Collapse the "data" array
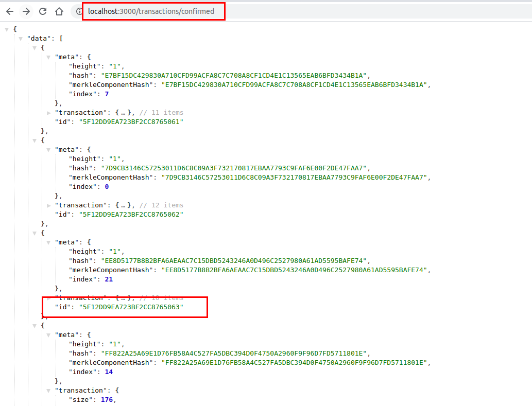 (21, 39)
